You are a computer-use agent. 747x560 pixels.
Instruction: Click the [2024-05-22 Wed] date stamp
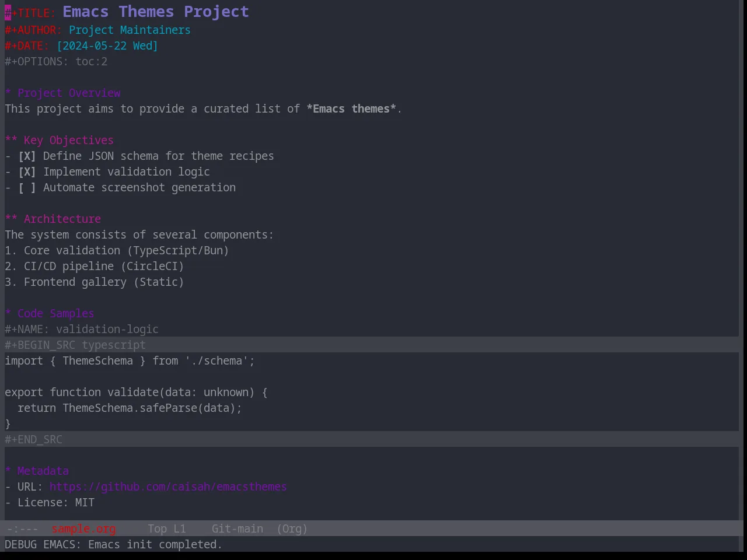click(x=107, y=46)
